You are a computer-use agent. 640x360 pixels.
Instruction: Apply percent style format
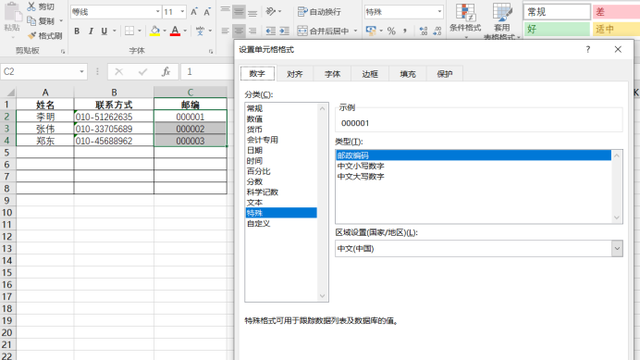click(x=391, y=31)
